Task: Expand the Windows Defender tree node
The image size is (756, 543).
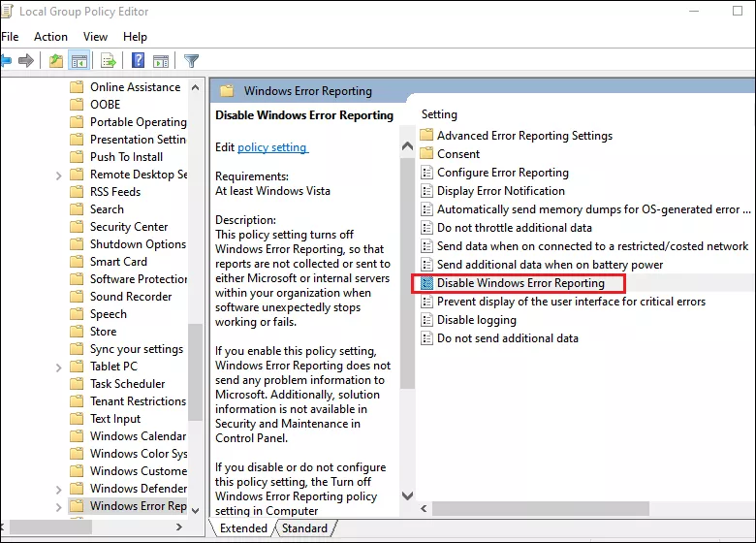Action: [x=59, y=490]
